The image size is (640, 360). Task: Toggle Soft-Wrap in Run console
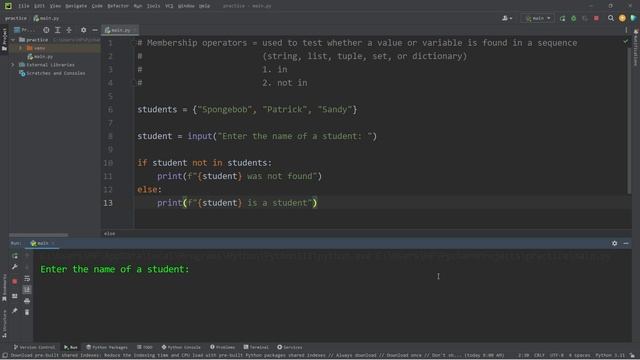tap(27, 279)
